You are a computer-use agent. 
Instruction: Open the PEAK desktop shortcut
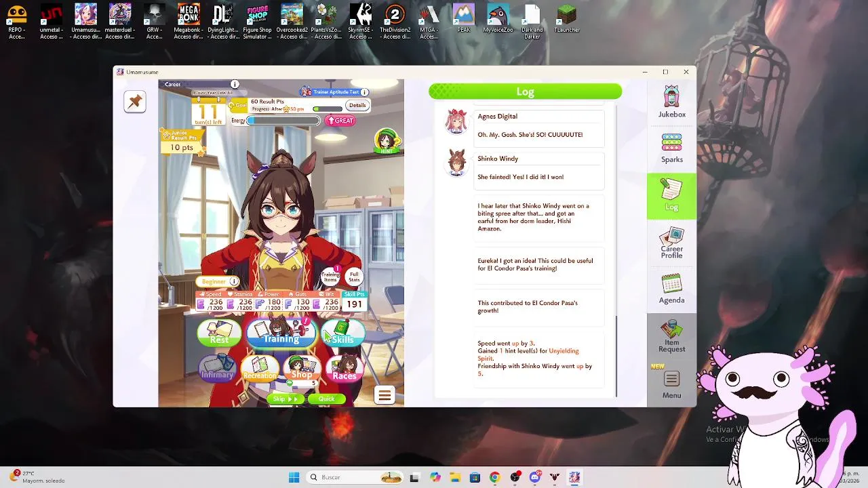pos(464,18)
